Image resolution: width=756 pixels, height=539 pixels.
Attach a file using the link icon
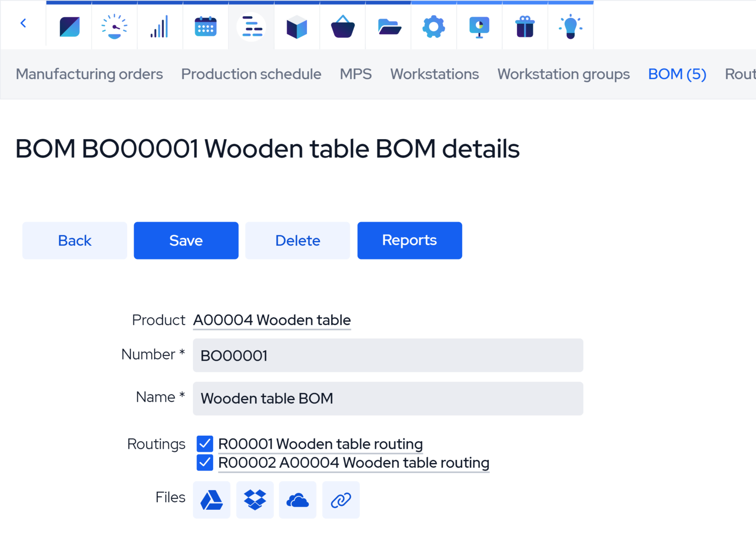(x=341, y=499)
